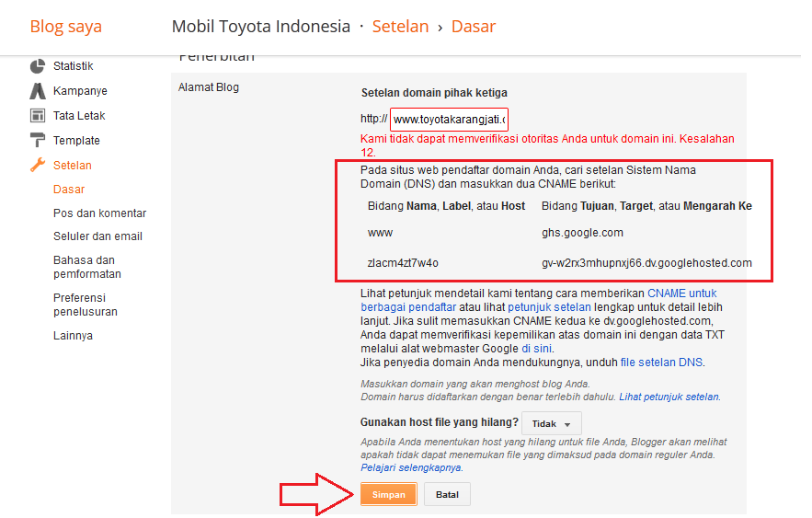Viewport: 812px width, 518px height.
Task: Click the 'di sini' webmaster link
Action: tap(536, 349)
